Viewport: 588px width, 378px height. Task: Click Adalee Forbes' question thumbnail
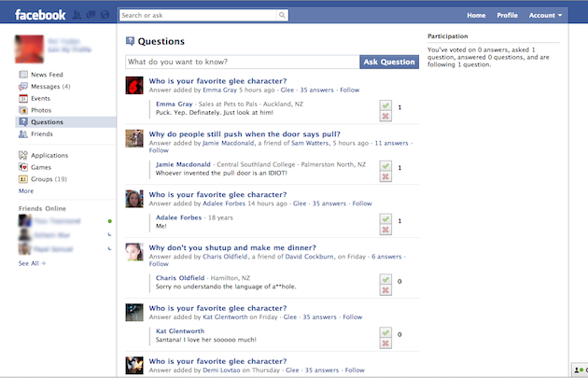(x=134, y=199)
